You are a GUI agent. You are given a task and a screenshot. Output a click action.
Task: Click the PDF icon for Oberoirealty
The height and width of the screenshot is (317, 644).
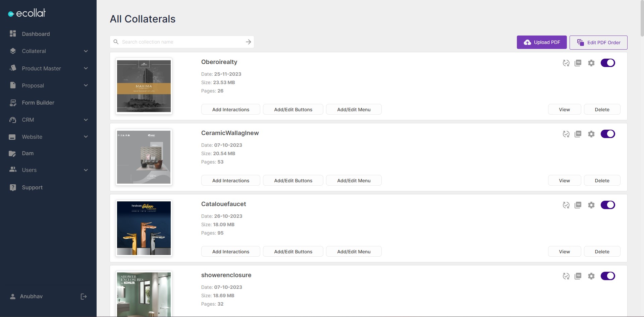tap(578, 63)
